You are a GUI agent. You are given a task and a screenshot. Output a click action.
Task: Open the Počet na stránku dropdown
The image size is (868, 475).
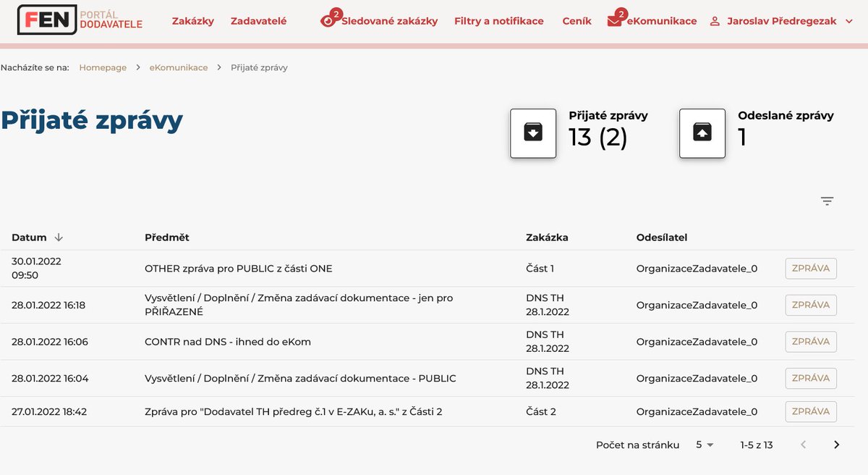pyautogui.click(x=705, y=445)
